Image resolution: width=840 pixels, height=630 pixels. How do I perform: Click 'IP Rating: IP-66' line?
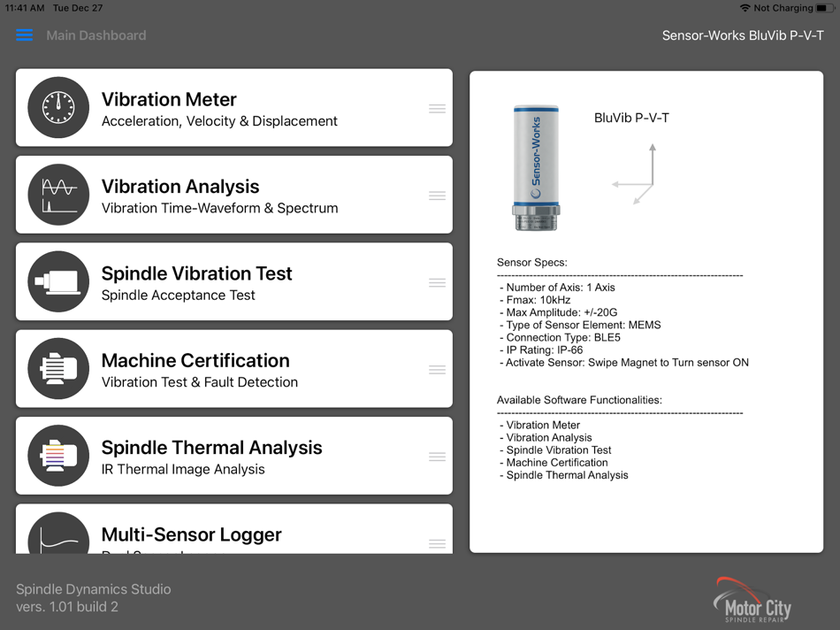541,350
